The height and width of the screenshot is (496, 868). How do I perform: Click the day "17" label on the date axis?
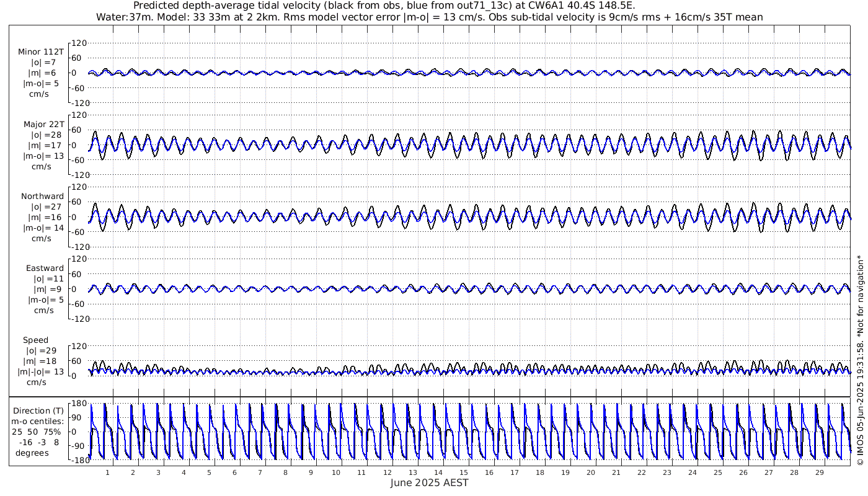click(x=514, y=472)
